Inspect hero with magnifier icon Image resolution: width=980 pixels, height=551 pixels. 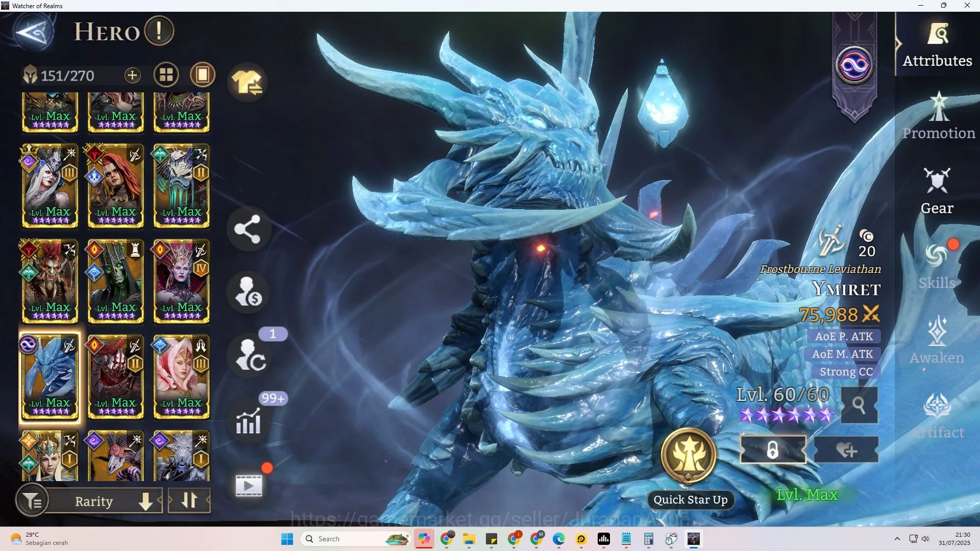coord(859,405)
